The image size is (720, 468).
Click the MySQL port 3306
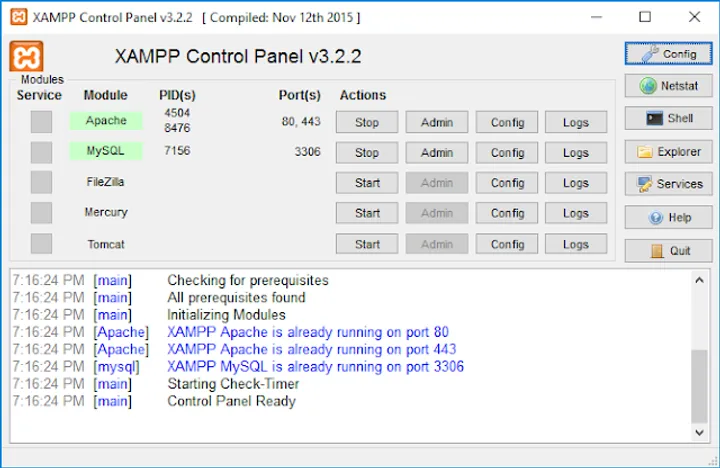[x=307, y=152]
